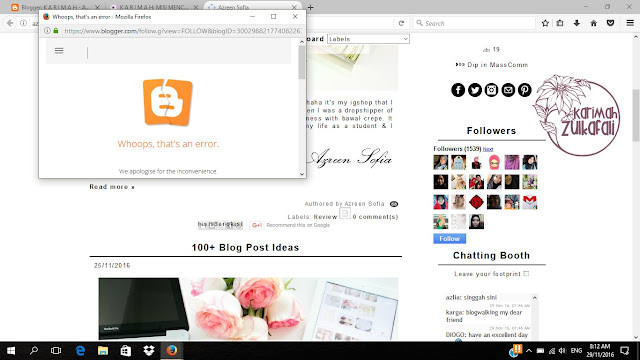Open the bookmarks list toolbar icon
This screenshot has width=640, height=360.
point(560,23)
